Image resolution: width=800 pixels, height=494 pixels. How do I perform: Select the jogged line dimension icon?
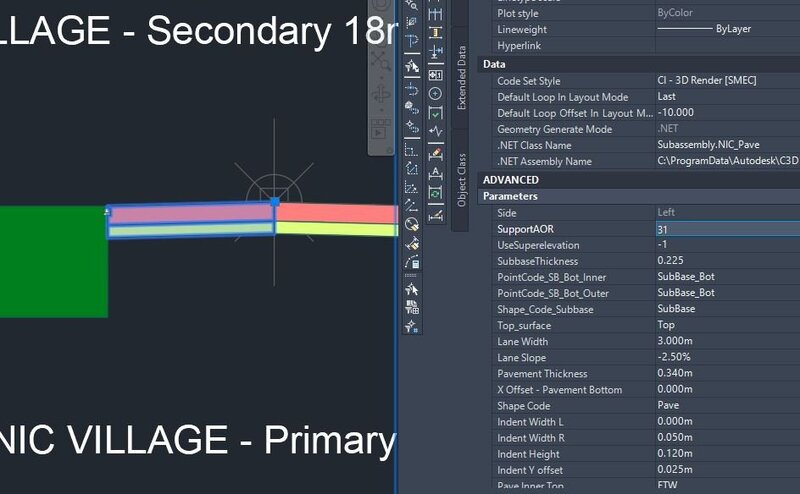click(x=435, y=131)
